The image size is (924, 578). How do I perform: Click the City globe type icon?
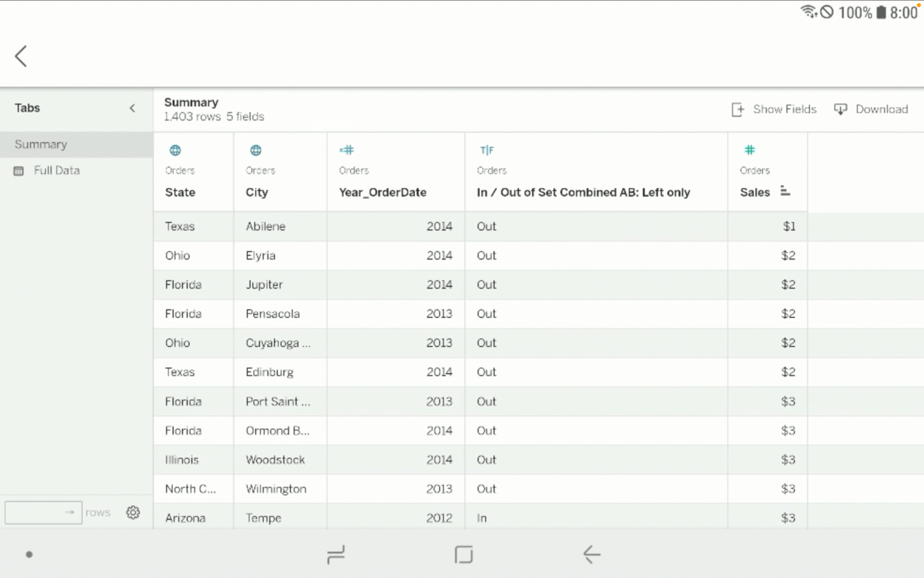[255, 150]
